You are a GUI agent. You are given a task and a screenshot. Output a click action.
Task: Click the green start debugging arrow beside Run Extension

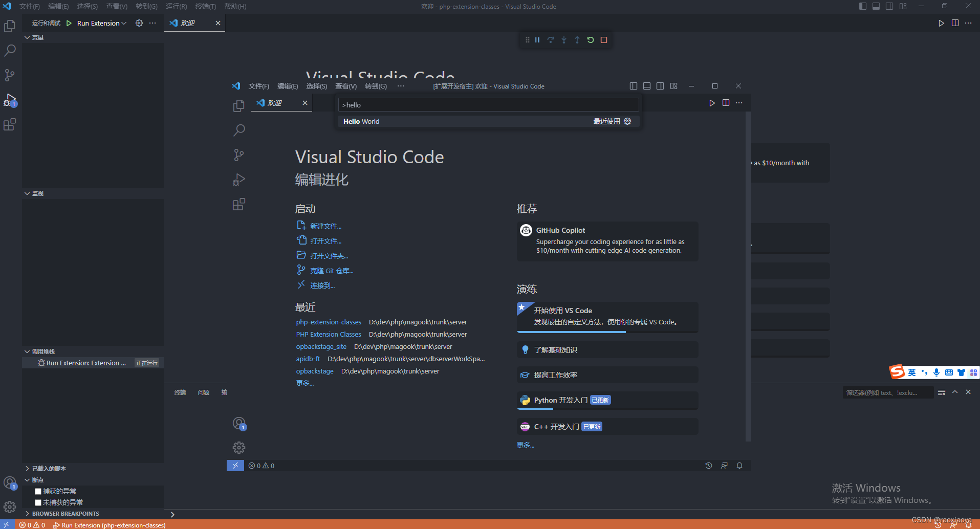coord(69,23)
